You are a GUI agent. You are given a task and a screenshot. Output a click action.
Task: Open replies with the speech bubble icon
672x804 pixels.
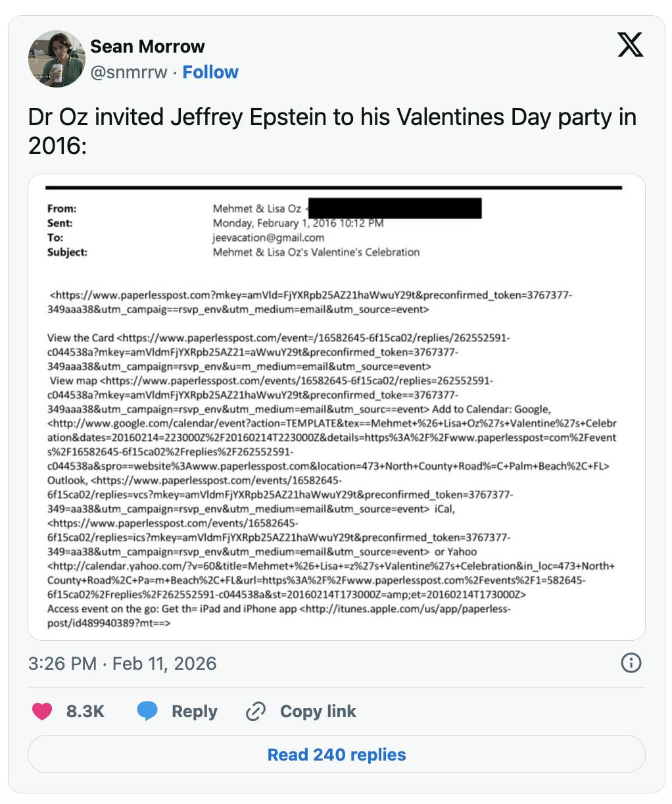click(x=147, y=711)
